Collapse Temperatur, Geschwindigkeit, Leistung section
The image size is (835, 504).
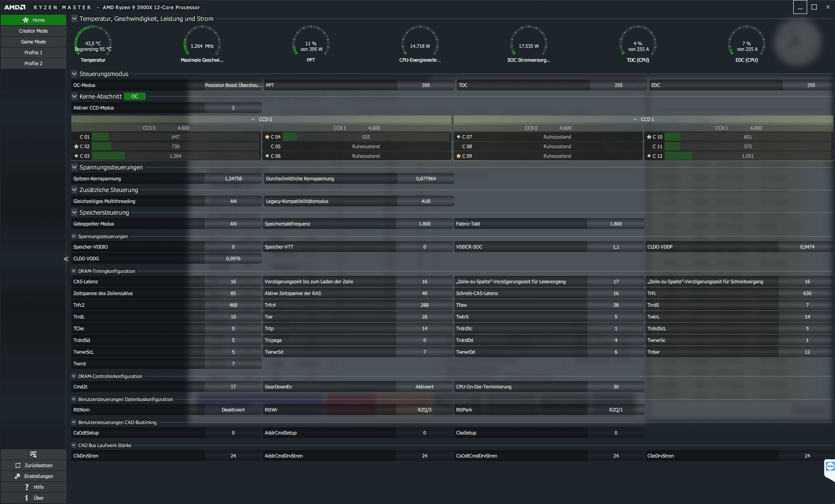pyautogui.click(x=74, y=19)
